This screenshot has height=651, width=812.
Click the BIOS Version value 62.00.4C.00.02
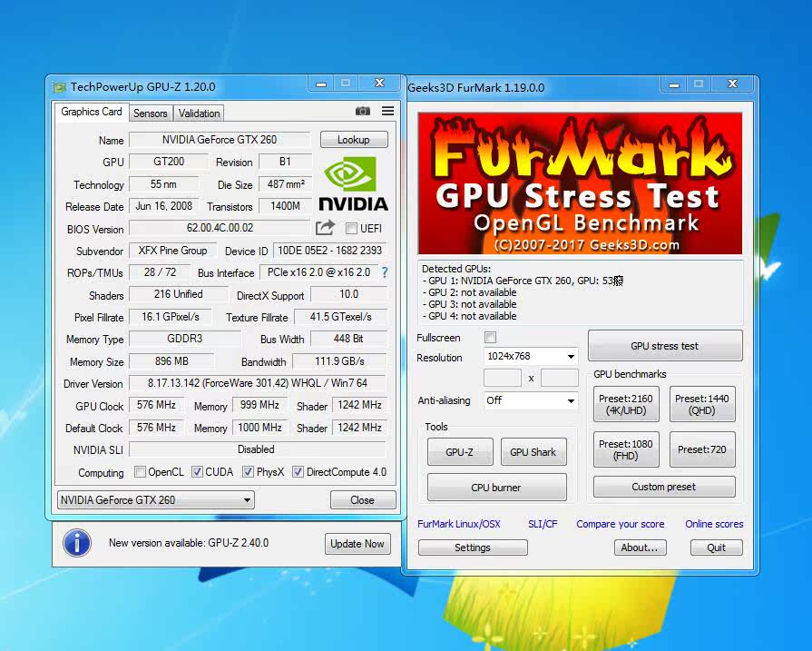coord(220,228)
